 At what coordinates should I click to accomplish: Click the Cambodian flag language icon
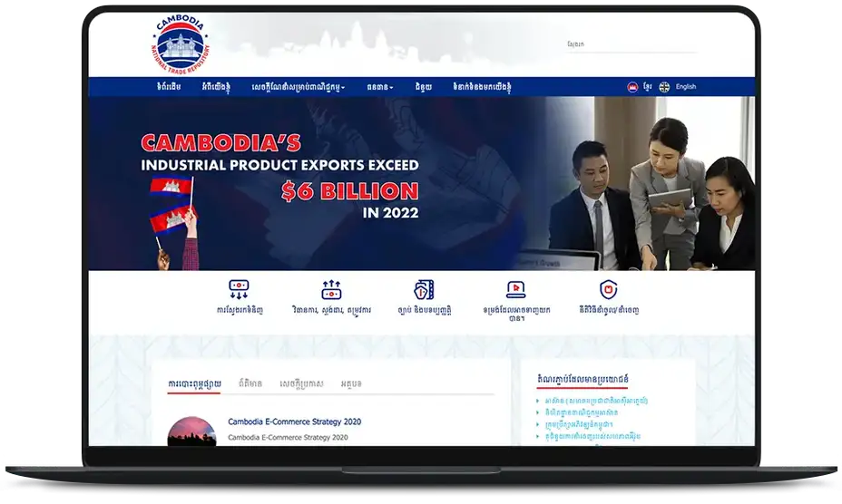632,87
